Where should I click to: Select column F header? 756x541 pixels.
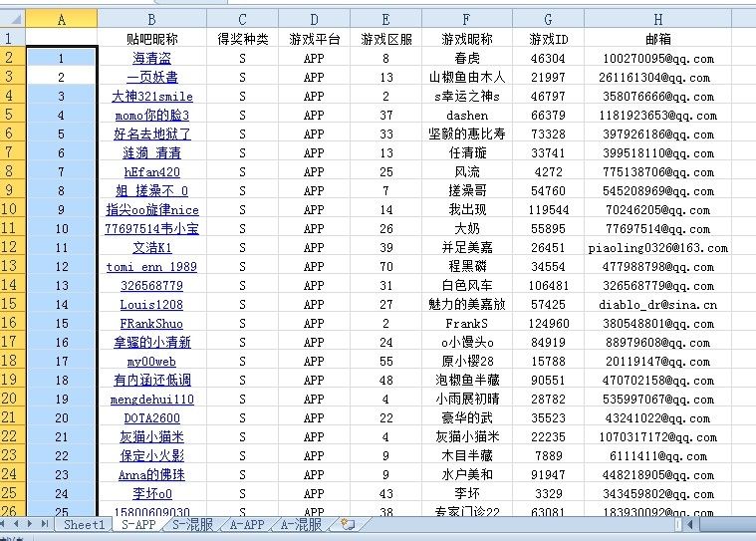coord(467,19)
